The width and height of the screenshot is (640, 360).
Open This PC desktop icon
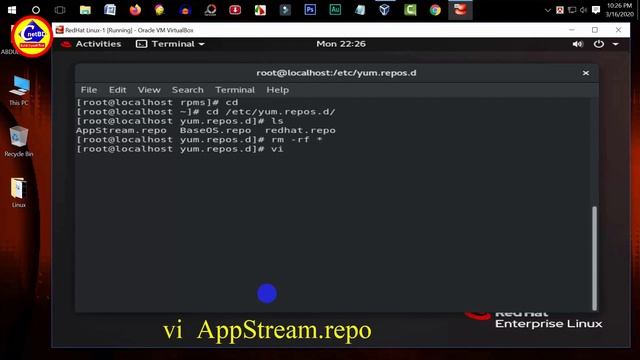coord(19,91)
